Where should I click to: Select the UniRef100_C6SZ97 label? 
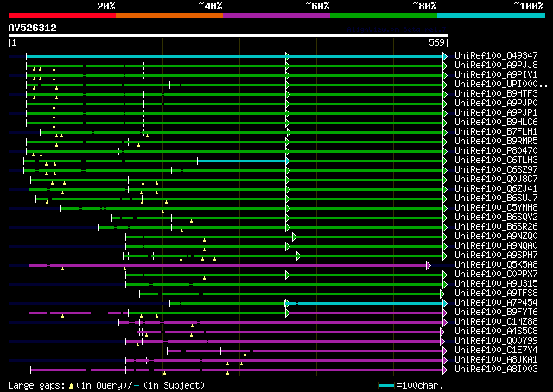tap(496, 170)
